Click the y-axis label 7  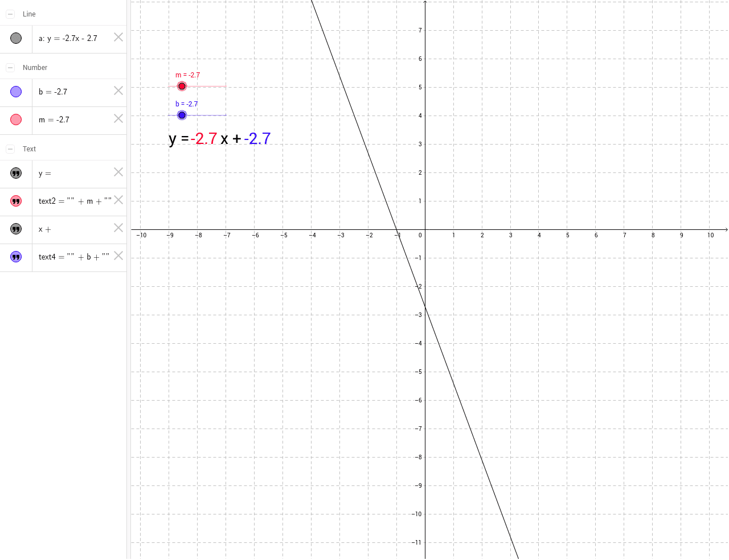coord(420,30)
